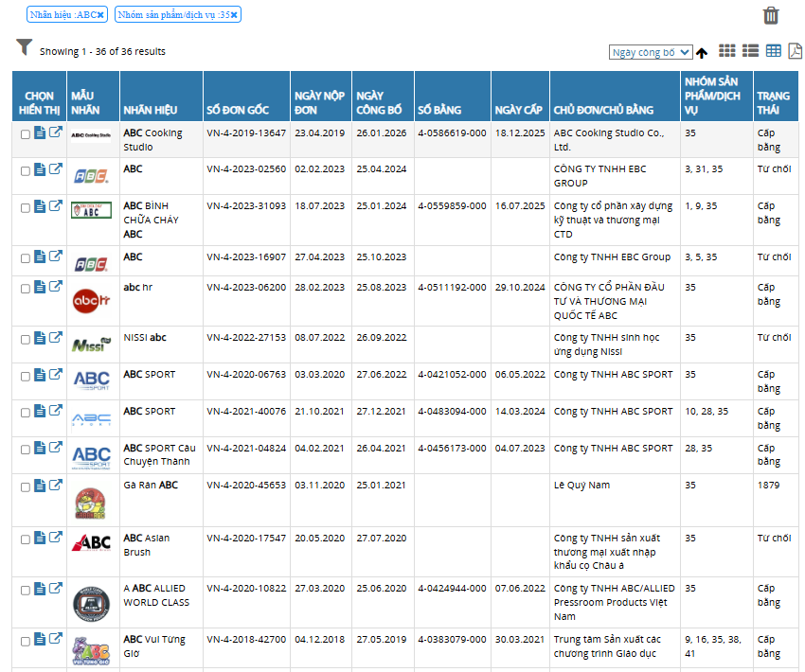
Task: Click the Gà Rán ABC logo thumbnail
Action: [x=90, y=504]
